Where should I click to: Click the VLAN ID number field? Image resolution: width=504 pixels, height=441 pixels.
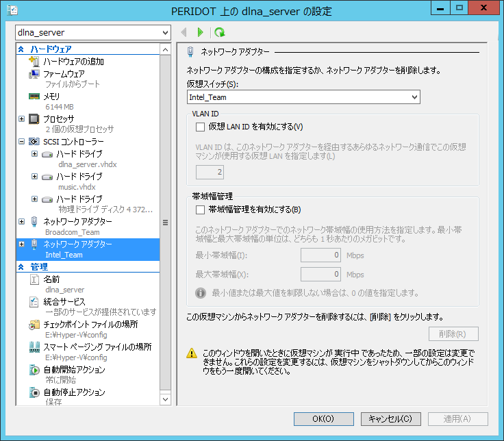pyautogui.click(x=210, y=173)
